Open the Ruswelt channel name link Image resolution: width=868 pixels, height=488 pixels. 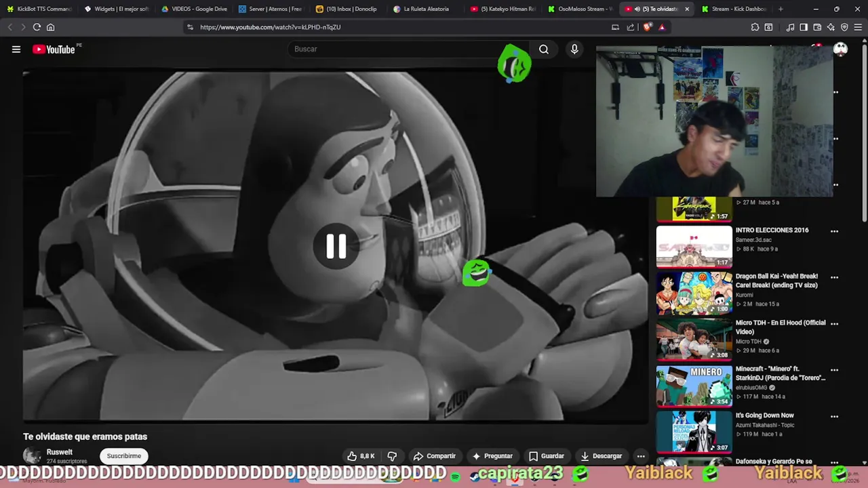click(60, 452)
